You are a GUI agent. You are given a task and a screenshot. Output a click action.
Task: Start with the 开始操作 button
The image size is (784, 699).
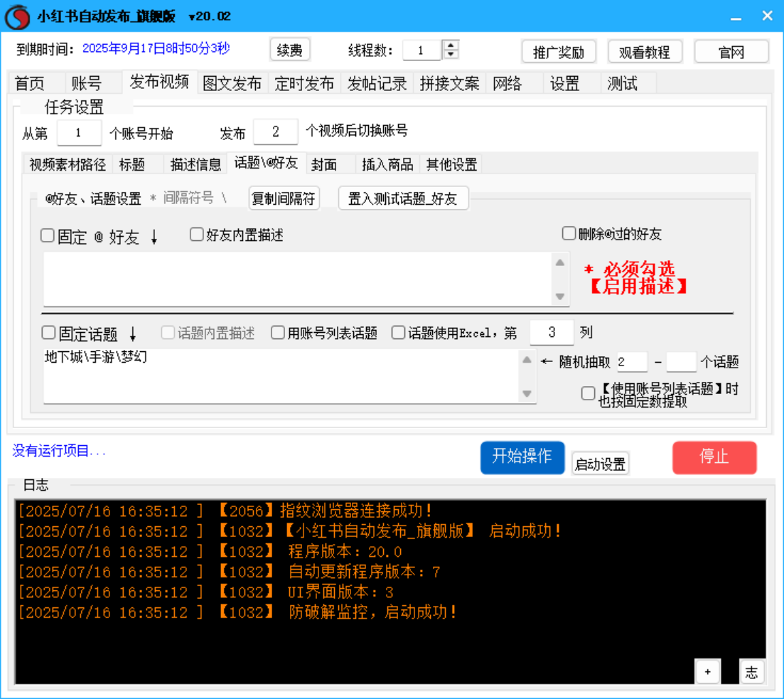[x=522, y=457]
